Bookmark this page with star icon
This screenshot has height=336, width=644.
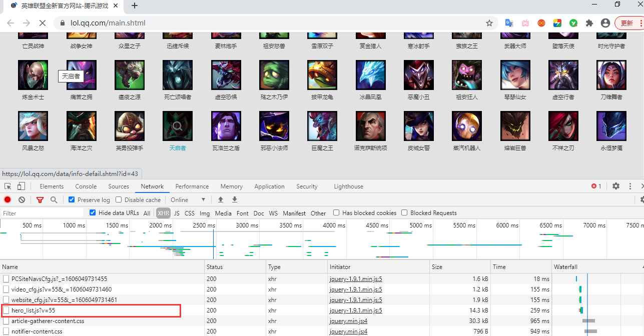(489, 23)
